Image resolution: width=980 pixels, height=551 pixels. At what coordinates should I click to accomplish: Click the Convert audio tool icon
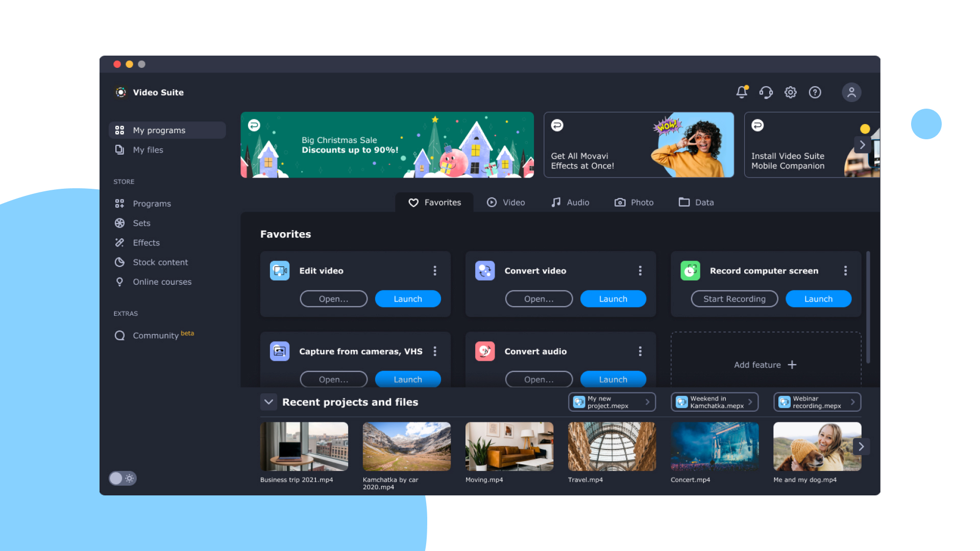coord(484,350)
